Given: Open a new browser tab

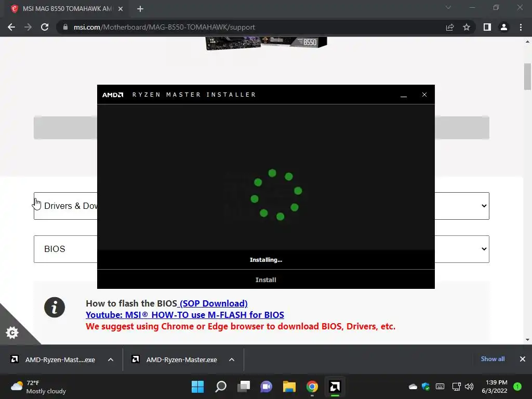Looking at the screenshot, I should point(140,9).
